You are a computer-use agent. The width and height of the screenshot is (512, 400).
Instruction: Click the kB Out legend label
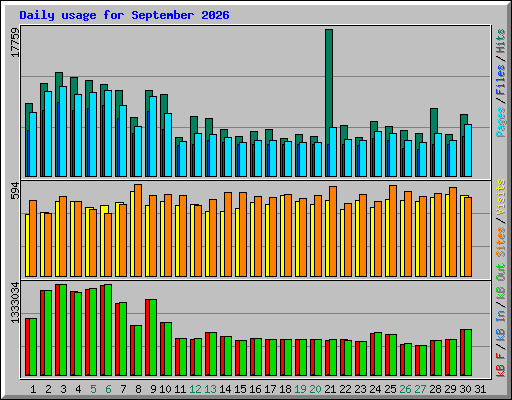click(x=501, y=281)
